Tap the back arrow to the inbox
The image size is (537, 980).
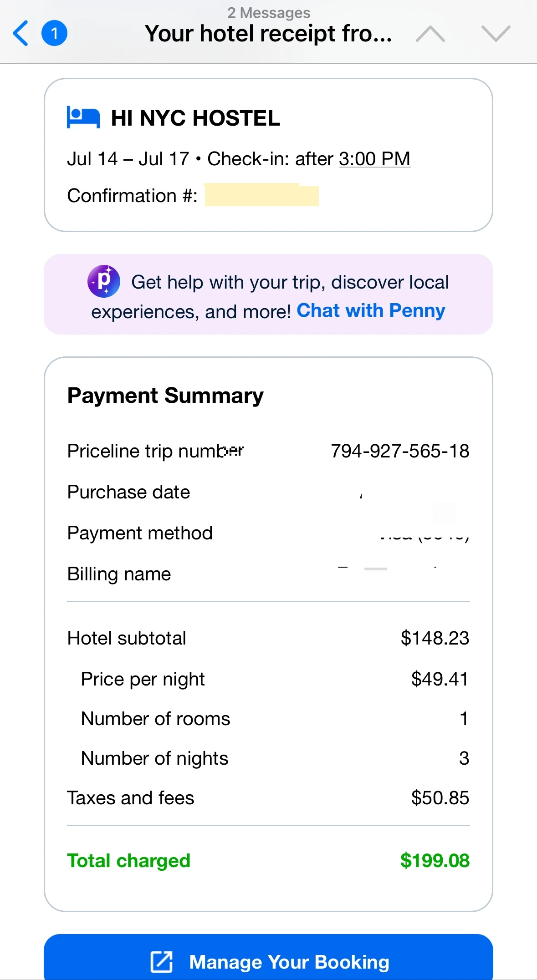pos(21,33)
